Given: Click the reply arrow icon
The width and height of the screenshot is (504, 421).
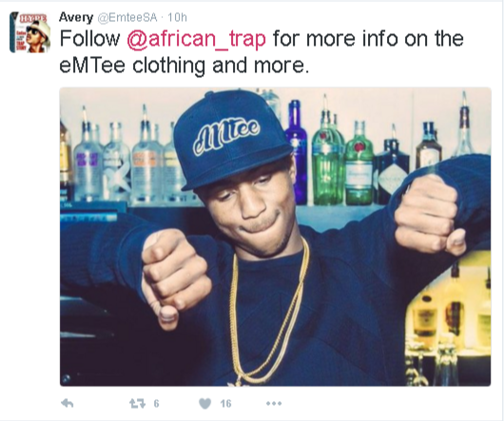Looking at the screenshot, I should (68, 403).
